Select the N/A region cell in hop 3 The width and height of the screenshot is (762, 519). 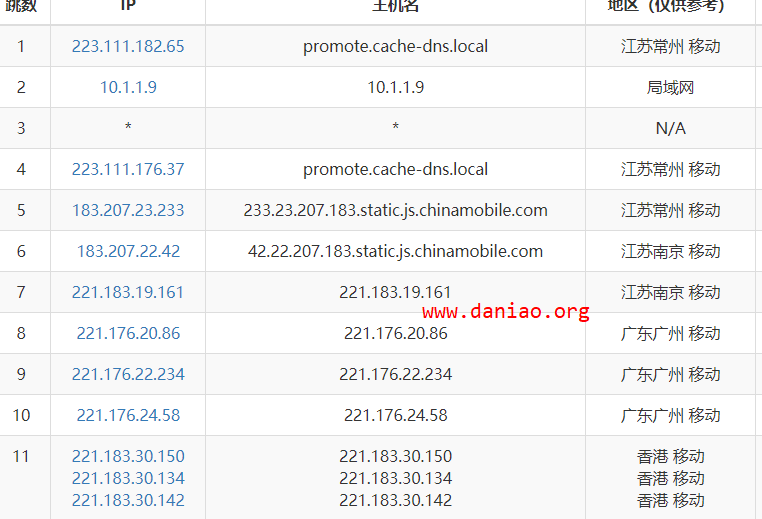pyautogui.click(x=670, y=128)
